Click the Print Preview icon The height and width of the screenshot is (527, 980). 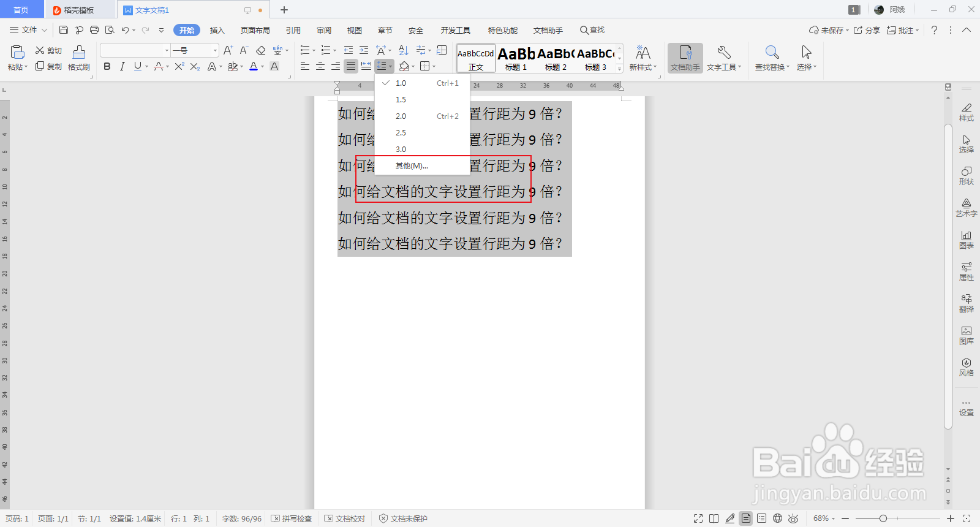point(110,30)
